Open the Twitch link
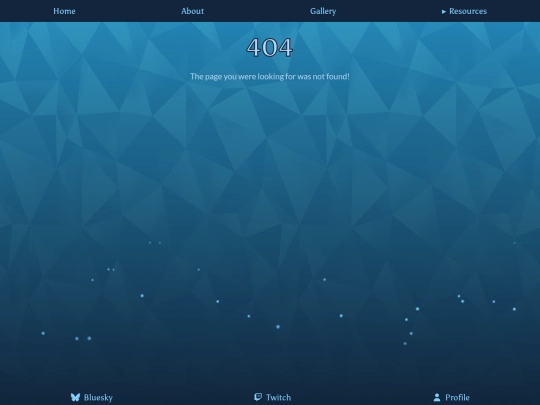The width and height of the screenshot is (540, 405). [x=272, y=397]
